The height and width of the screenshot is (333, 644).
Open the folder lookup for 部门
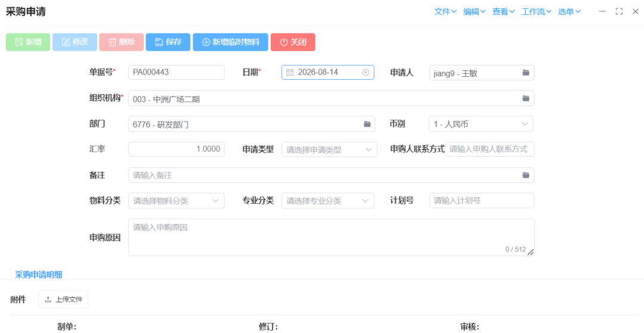(x=367, y=124)
